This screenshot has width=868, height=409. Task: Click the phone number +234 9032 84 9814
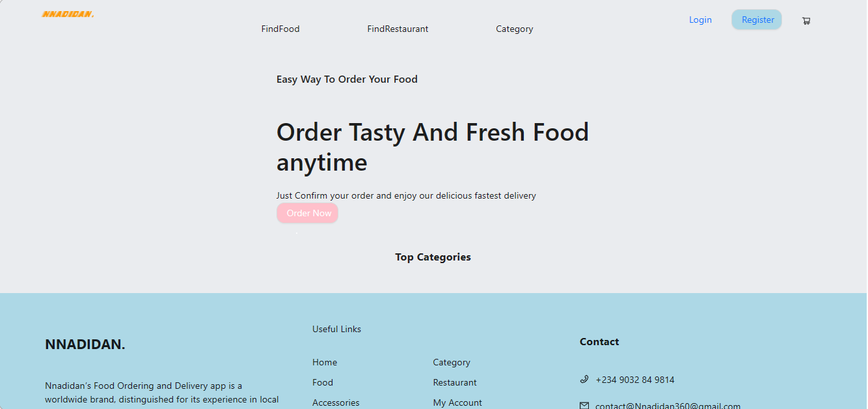(635, 380)
